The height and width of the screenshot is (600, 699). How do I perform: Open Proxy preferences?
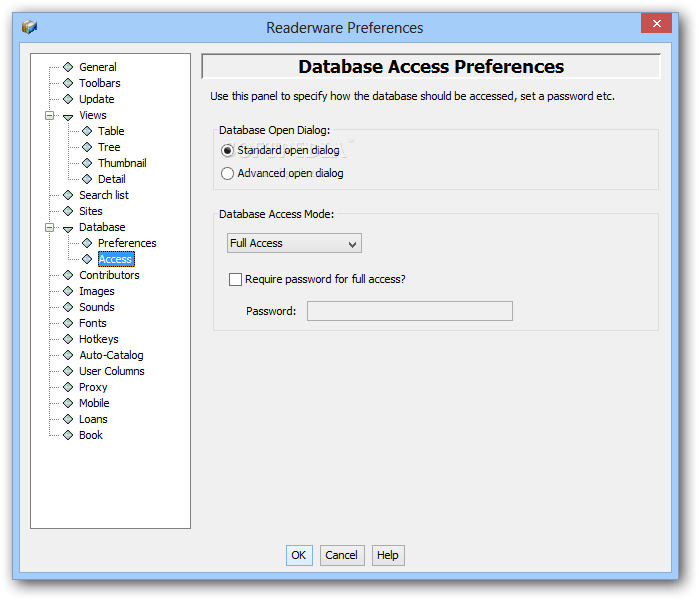click(x=93, y=387)
